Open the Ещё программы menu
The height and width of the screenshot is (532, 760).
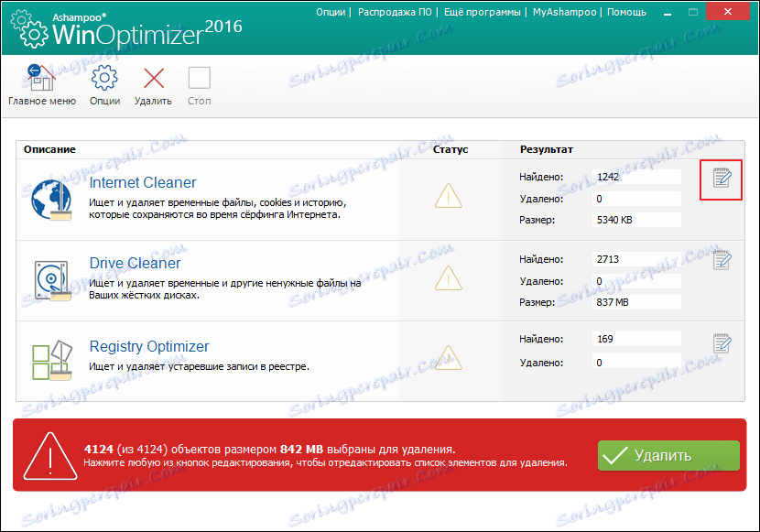click(x=483, y=12)
